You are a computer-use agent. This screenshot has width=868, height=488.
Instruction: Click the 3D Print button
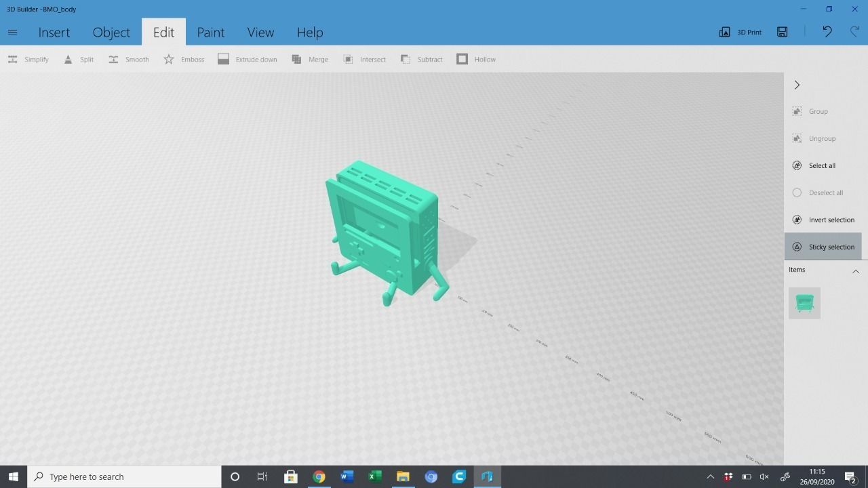(x=740, y=32)
